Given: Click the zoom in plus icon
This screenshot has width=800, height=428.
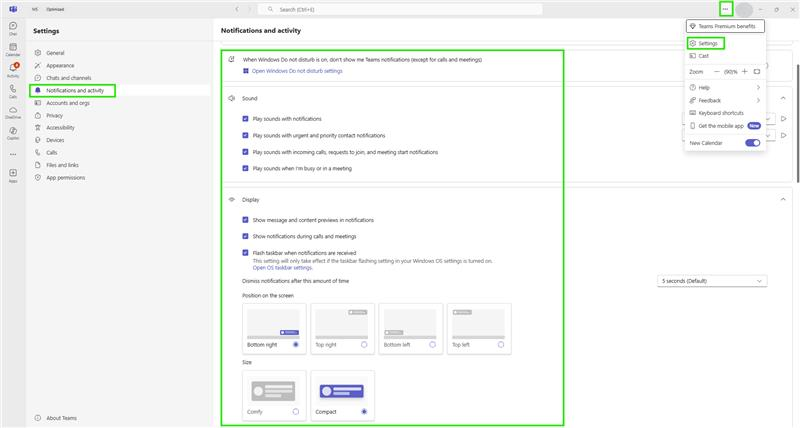Looking at the screenshot, I should [745, 72].
